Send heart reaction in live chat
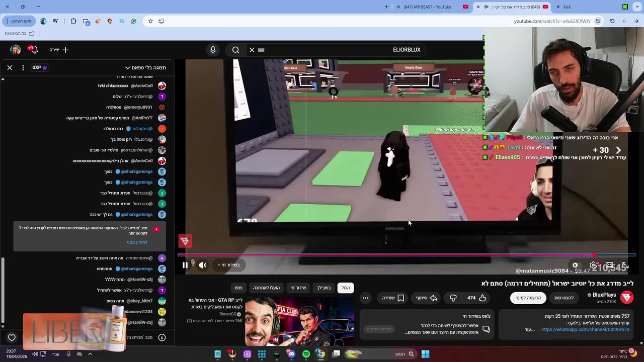 click(12, 338)
